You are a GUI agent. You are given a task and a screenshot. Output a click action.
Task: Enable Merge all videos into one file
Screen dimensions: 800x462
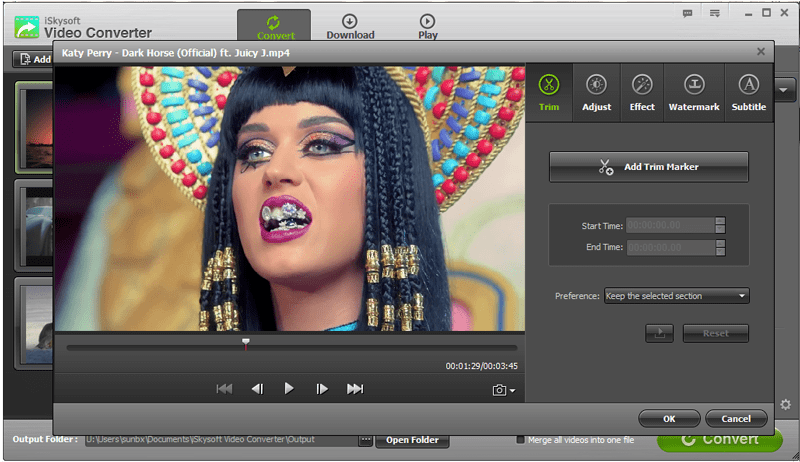[520, 439]
